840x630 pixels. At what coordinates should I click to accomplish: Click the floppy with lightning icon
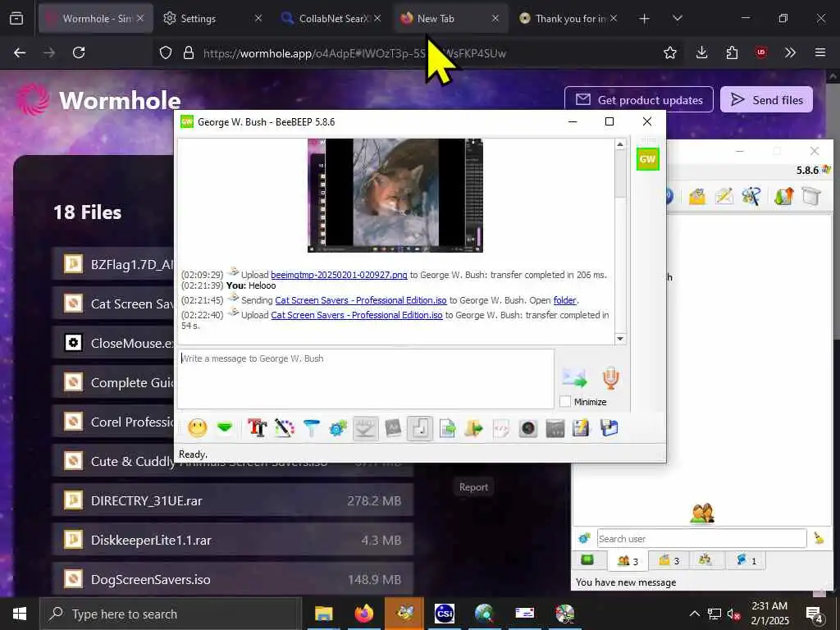point(582,428)
